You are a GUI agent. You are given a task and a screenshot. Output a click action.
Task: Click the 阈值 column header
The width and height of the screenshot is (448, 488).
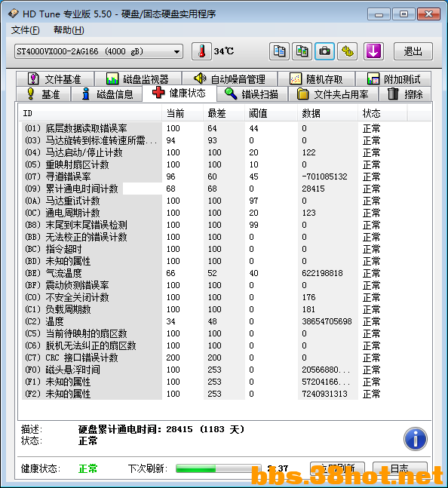[271, 113]
